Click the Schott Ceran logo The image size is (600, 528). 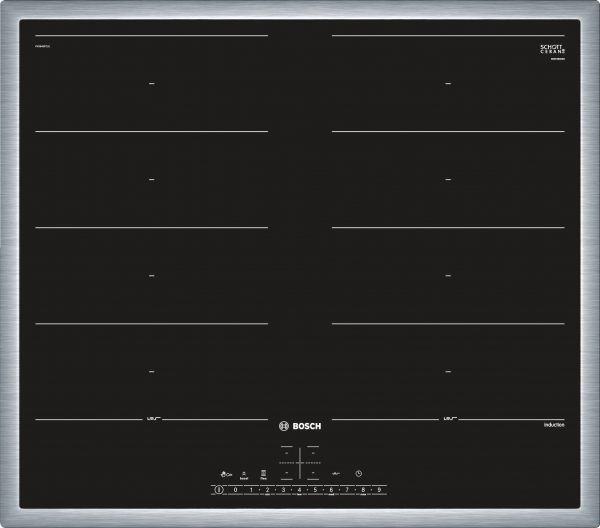(x=551, y=49)
